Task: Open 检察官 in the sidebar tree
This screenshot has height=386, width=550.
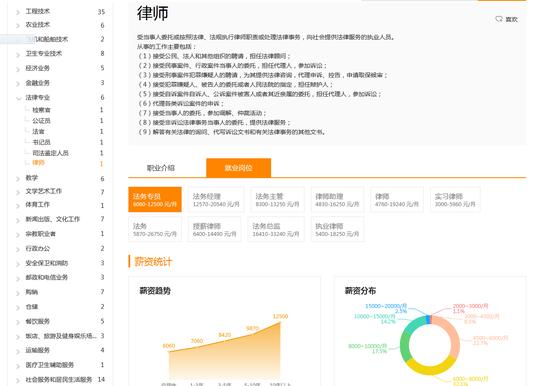Action: point(41,110)
